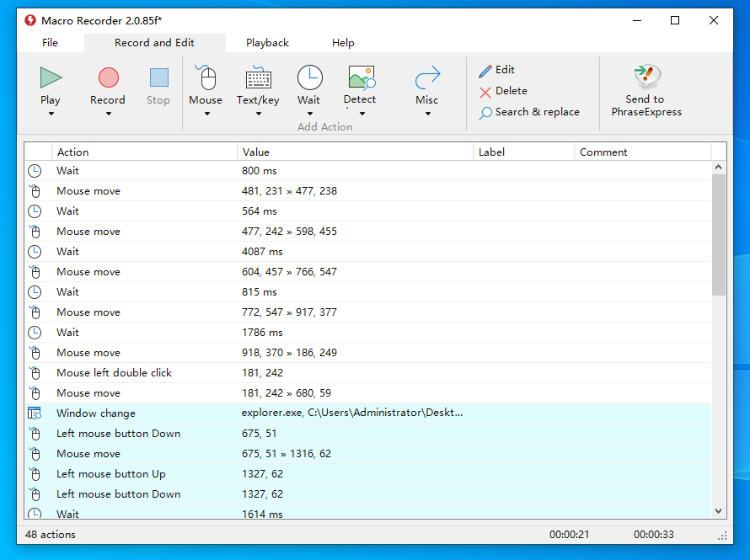The image size is (750, 560).
Task: Sort by the Value column header
Action: tap(355, 152)
